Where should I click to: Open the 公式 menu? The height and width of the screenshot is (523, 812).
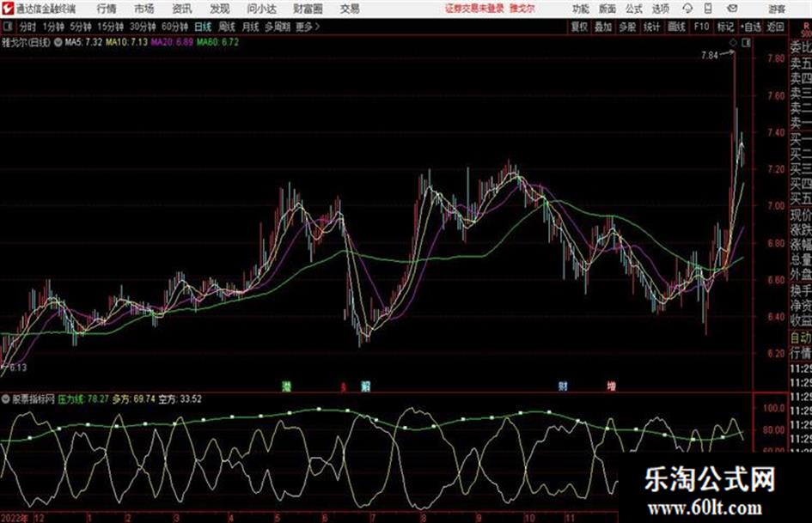(634, 9)
